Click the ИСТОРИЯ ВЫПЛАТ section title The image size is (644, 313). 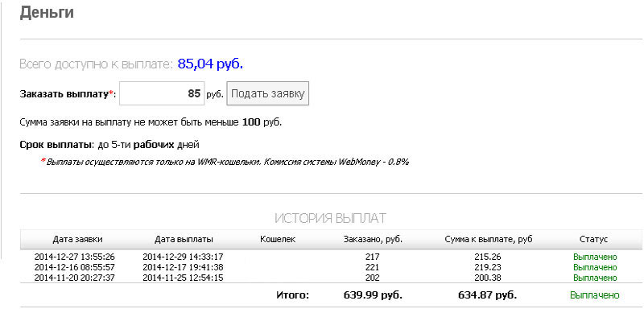330,218
